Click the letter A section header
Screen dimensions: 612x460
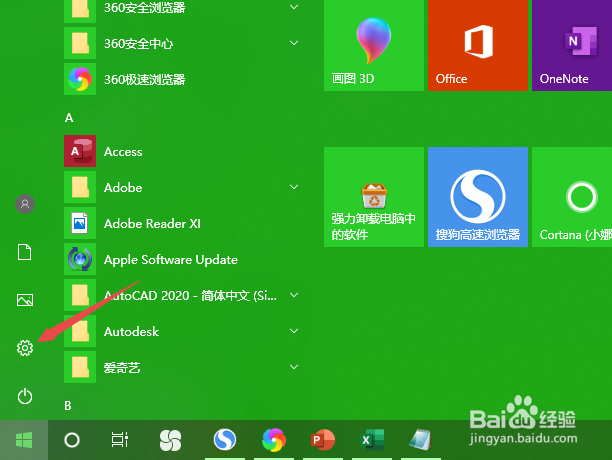[69, 118]
